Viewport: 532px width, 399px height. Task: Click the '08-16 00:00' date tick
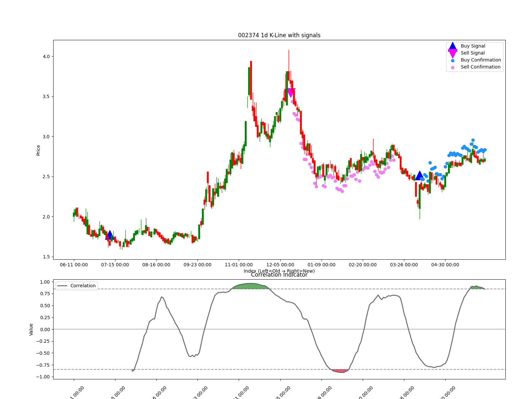156,265
